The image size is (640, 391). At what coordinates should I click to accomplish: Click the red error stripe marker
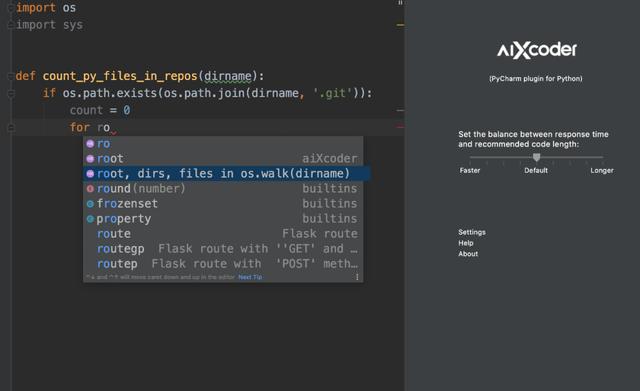pyautogui.click(x=400, y=127)
